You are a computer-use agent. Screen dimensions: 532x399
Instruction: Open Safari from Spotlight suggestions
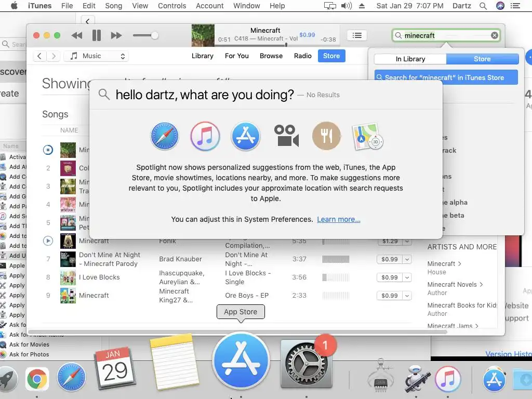coord(165,136)
